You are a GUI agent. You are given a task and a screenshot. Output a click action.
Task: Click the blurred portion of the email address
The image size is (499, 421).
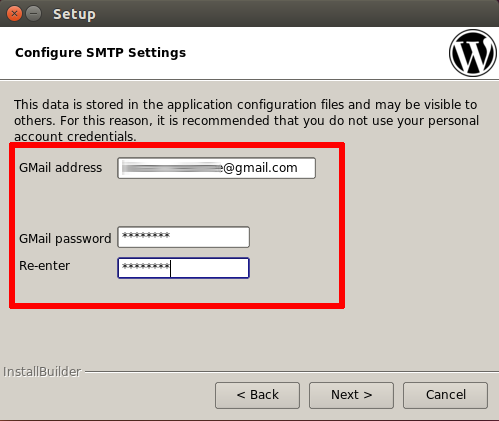coord(171,168)
